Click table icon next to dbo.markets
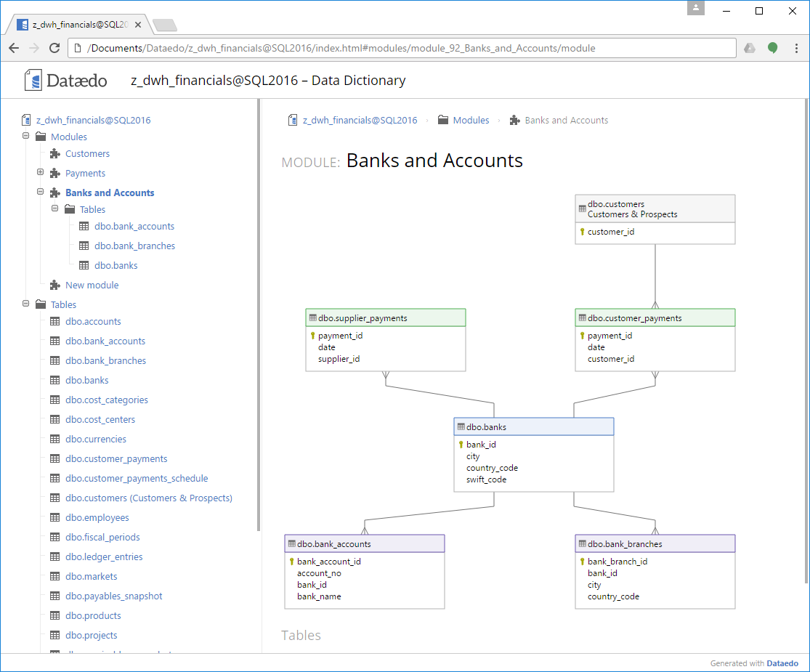This screenshot has width=810, height=672. [x=54, y=576]
